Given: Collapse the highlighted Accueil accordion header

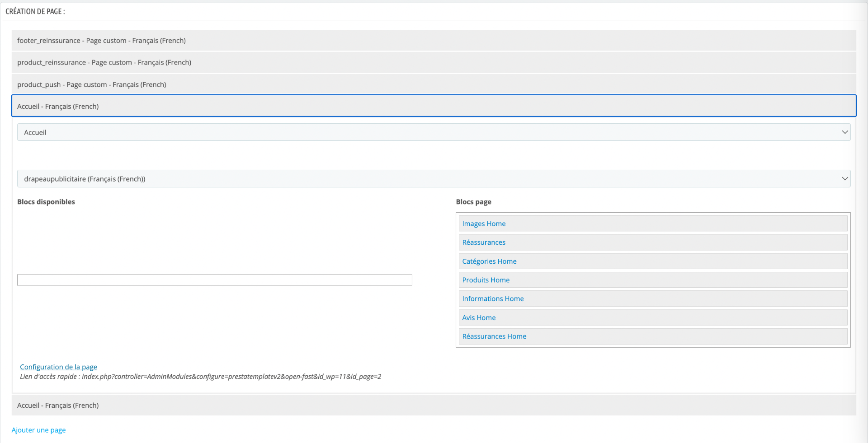Looking at the screenshot, I should [x=434, y=106].
